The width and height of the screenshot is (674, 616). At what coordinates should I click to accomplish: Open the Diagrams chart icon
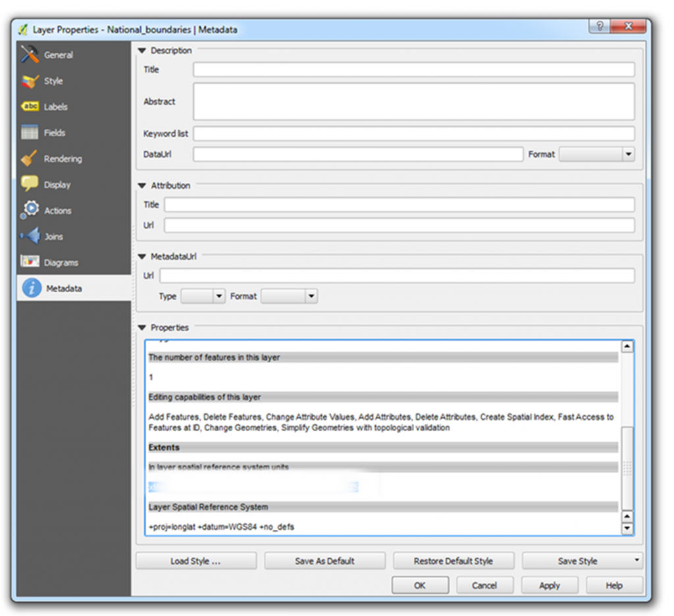[30, 261]
